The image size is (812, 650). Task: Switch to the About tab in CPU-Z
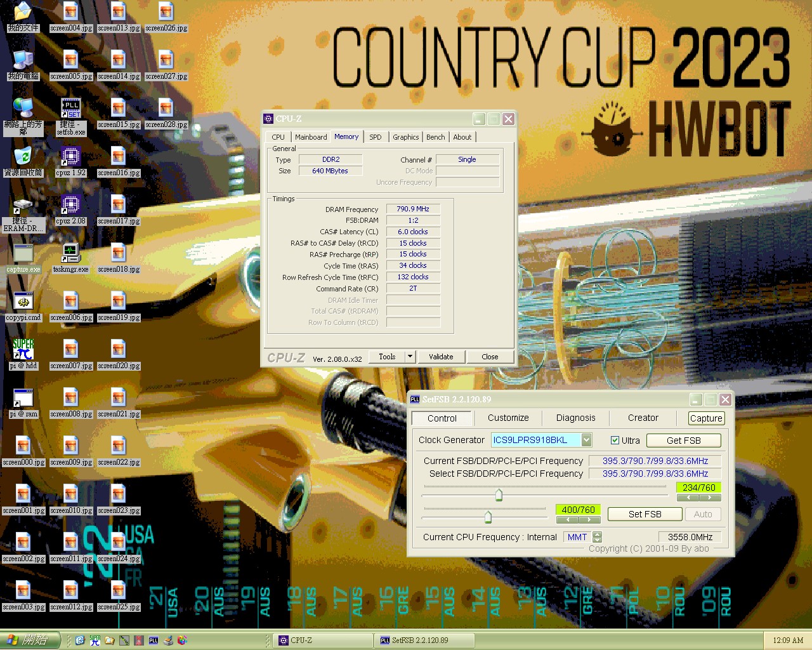point(462,137)
